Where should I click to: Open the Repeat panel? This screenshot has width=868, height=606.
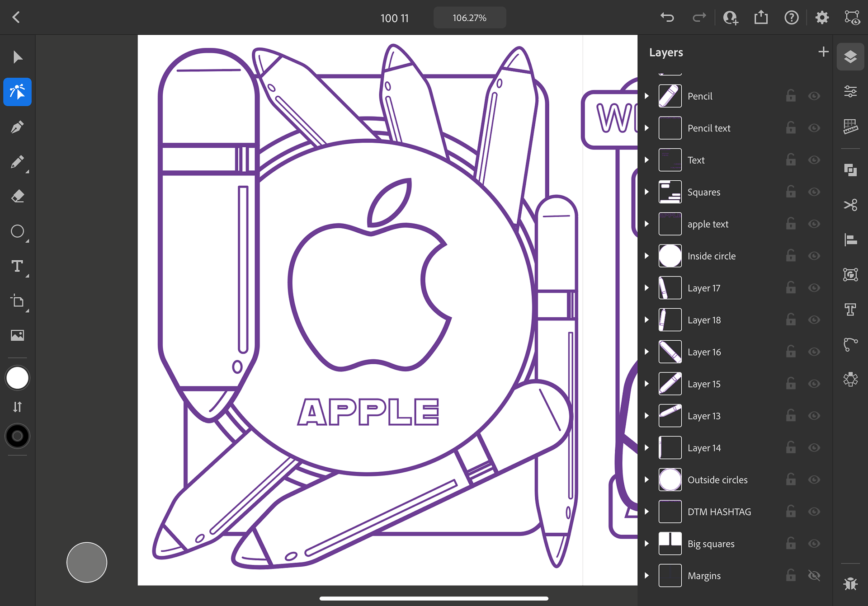(x=850, y=379)
